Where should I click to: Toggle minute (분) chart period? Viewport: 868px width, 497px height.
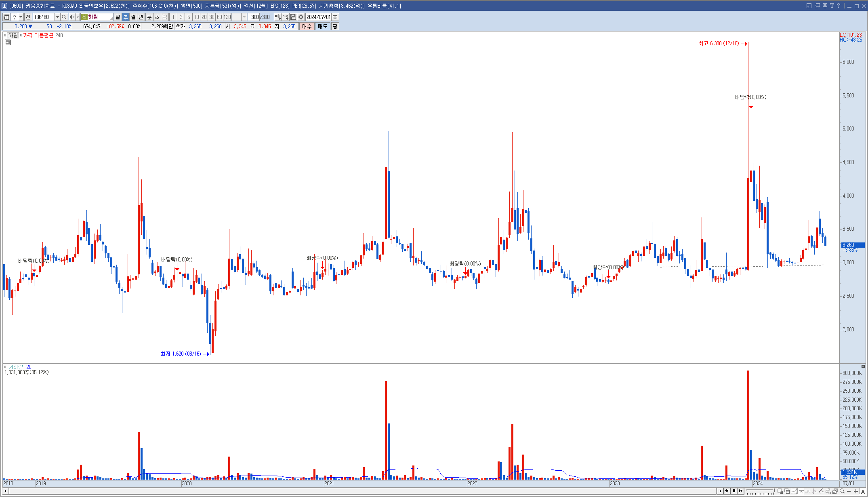click(x=149, y=17)
